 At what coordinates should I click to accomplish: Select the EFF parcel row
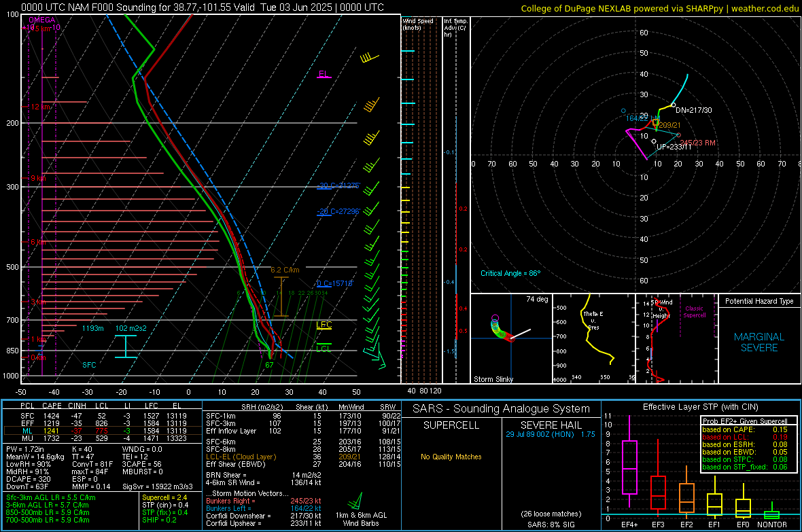(103, 423)
